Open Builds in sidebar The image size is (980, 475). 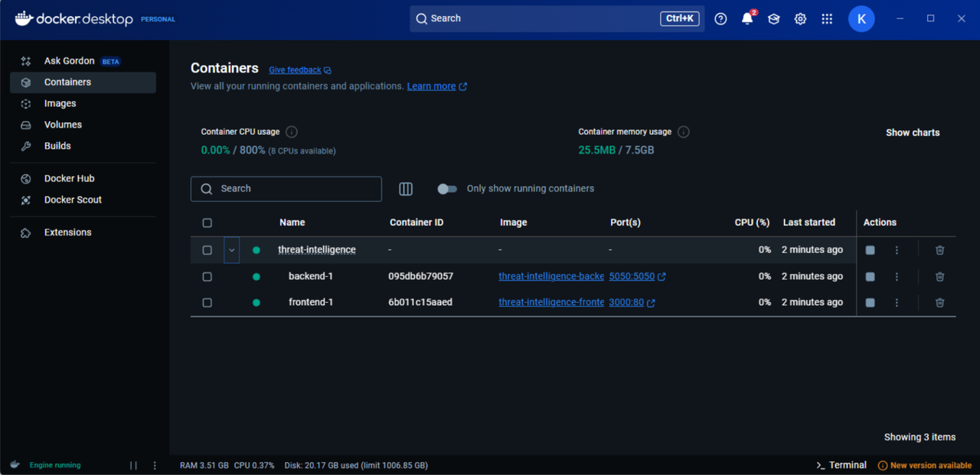(83, 146)
